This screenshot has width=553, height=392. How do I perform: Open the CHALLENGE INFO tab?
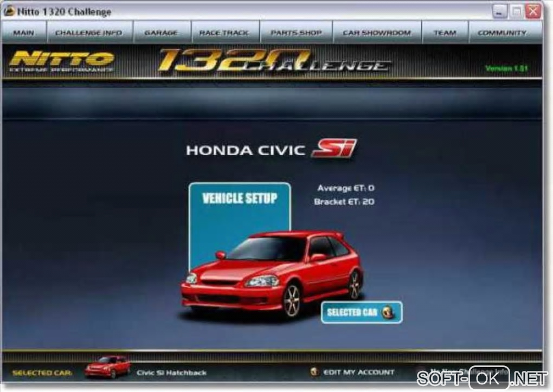tap(89, 33)
